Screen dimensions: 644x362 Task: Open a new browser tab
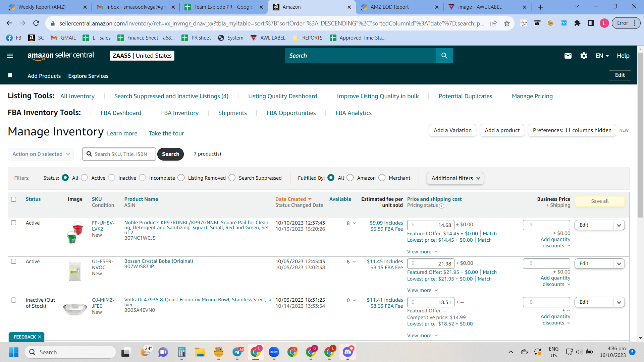[x=540, y=7]
